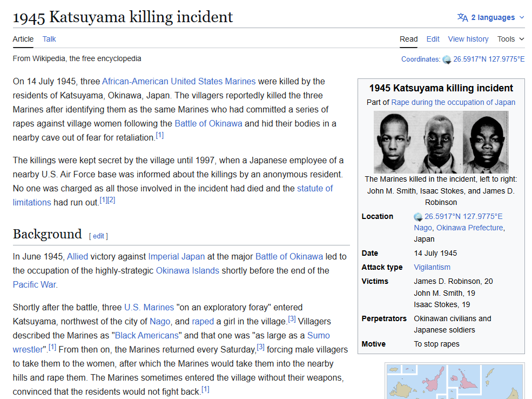This screenshot has height=399, width=532.
Task: Click the 'Background' section heading
Action: 48,234
